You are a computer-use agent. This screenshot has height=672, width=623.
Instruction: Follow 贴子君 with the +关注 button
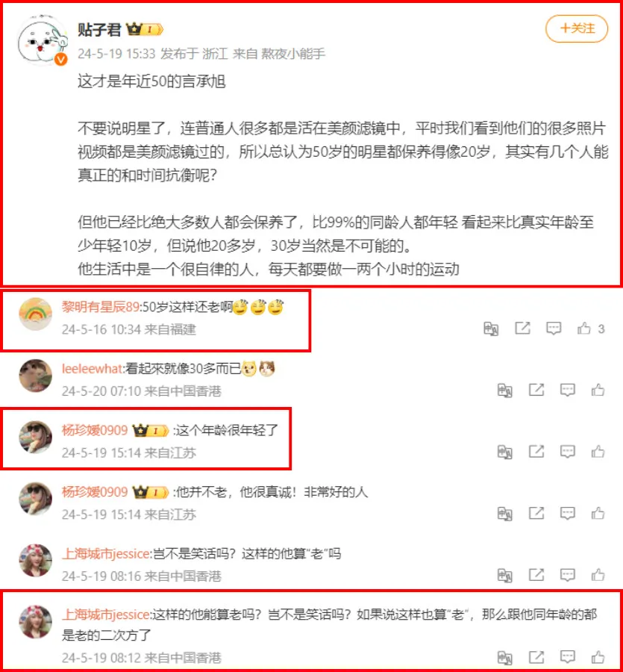click(x=576, y=28)
